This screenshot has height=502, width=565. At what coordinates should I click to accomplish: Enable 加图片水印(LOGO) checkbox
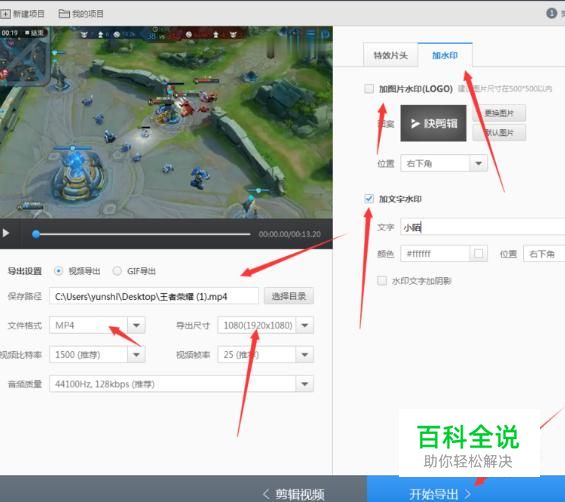tap(369, 88)
